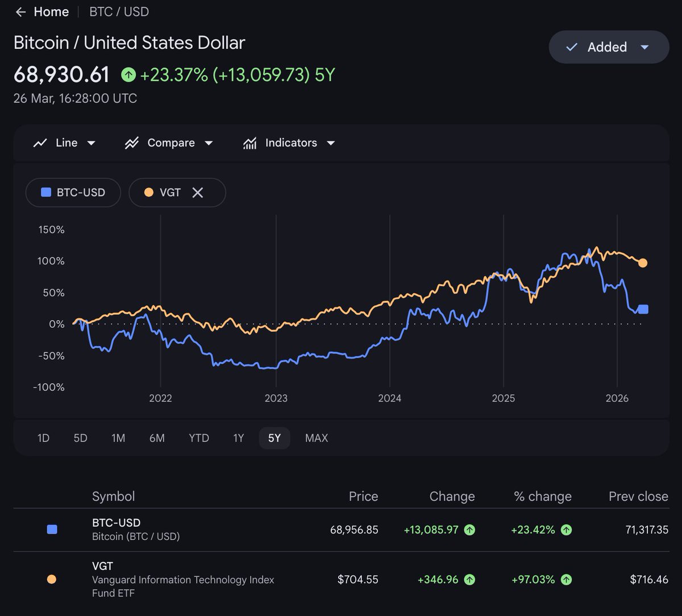
Task: Open the Added watchlist dropdown arrow
Action: tap(644, 47)
